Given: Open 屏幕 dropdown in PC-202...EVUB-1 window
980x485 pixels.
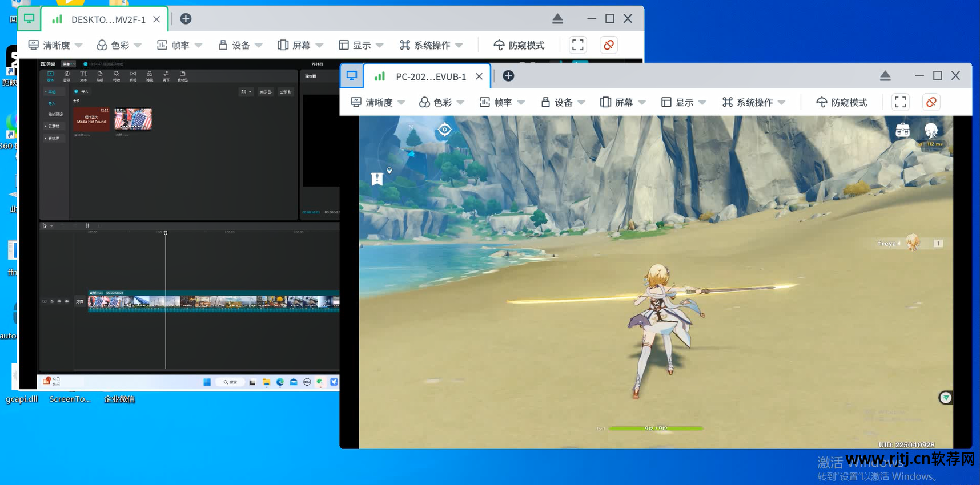Looking at the screenshot, I should click(623, 102).
